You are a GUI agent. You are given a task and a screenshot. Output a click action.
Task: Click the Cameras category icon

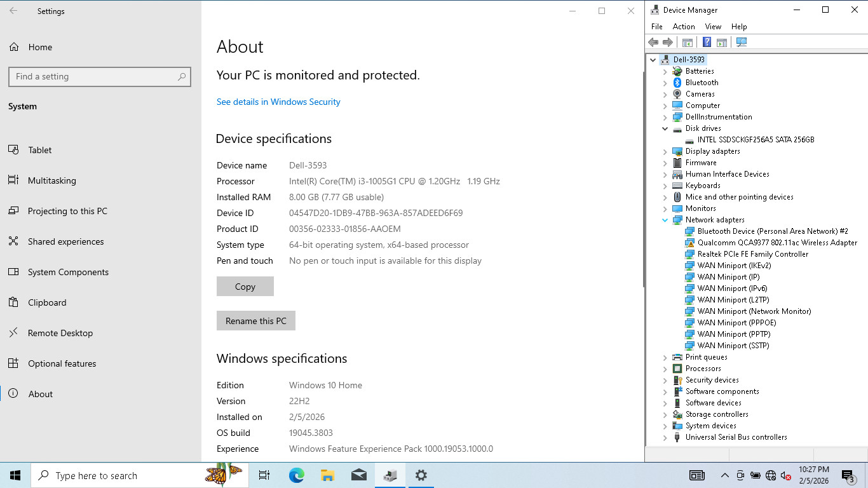pos(677,94)
